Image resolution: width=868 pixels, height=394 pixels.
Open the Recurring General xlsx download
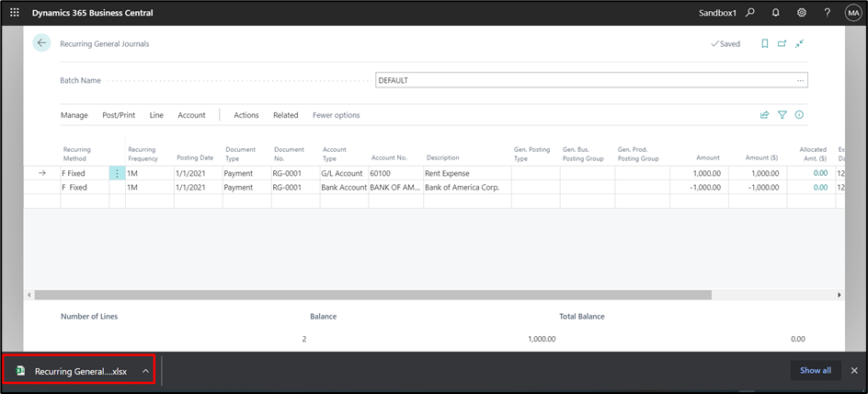(81, 371)
